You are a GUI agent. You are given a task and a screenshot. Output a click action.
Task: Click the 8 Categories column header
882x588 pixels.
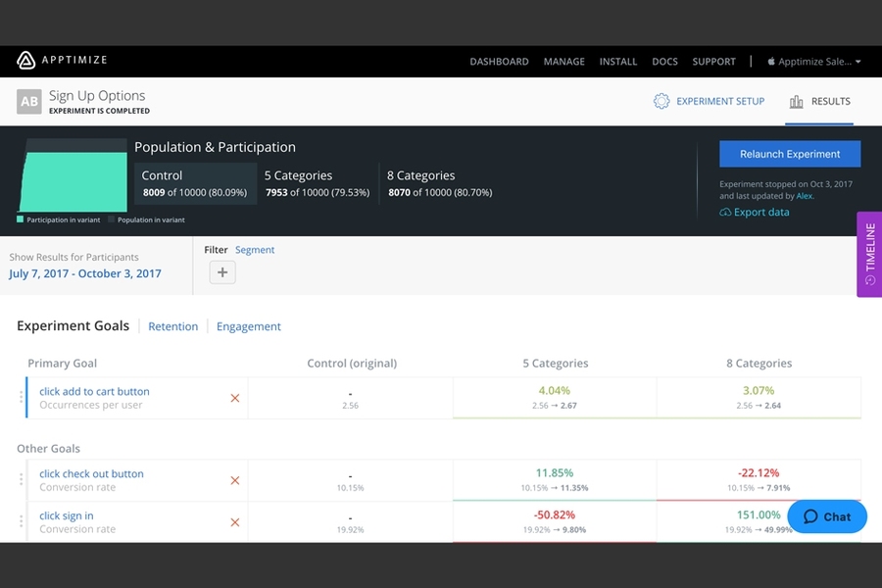[x=759, y=364]
